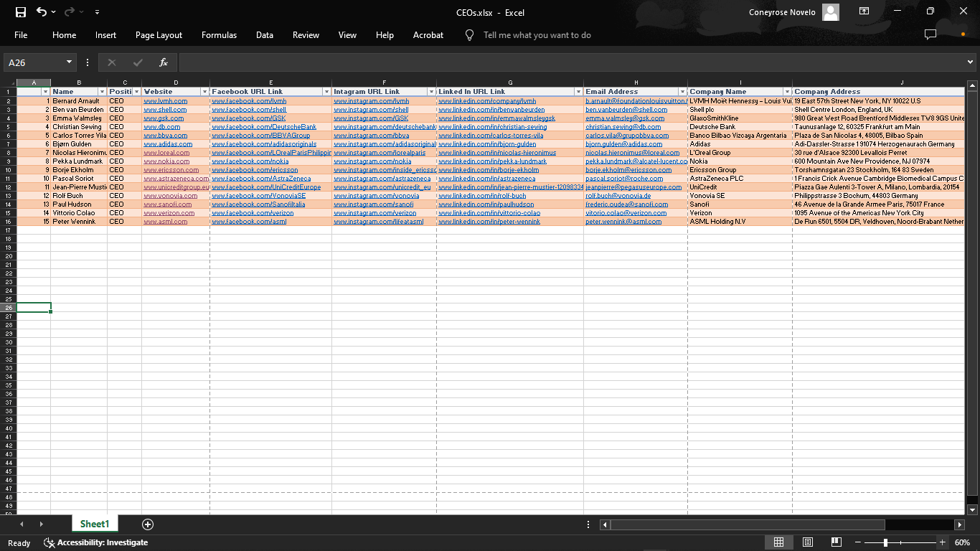Switch to Page Layout view icon
The image size is (980, 551).
click(808, 542)
